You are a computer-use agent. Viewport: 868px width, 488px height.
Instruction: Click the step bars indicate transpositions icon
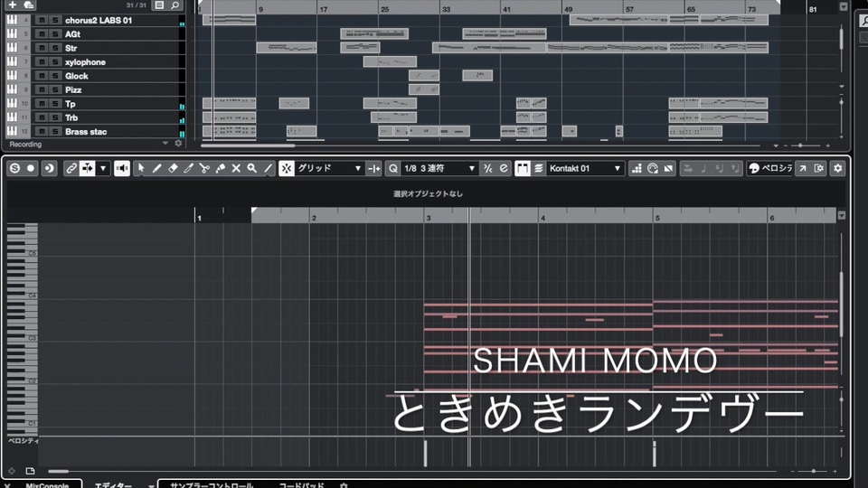tap(637, 168)
